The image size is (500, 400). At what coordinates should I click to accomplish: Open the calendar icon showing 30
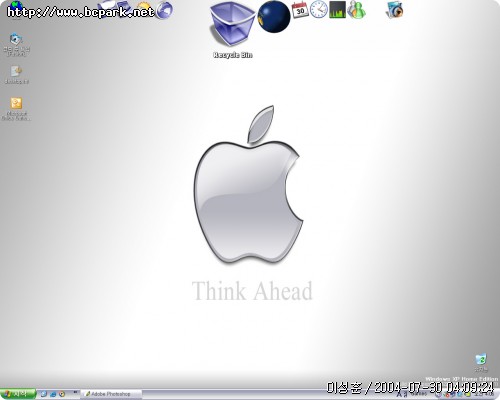pos(300,10)
